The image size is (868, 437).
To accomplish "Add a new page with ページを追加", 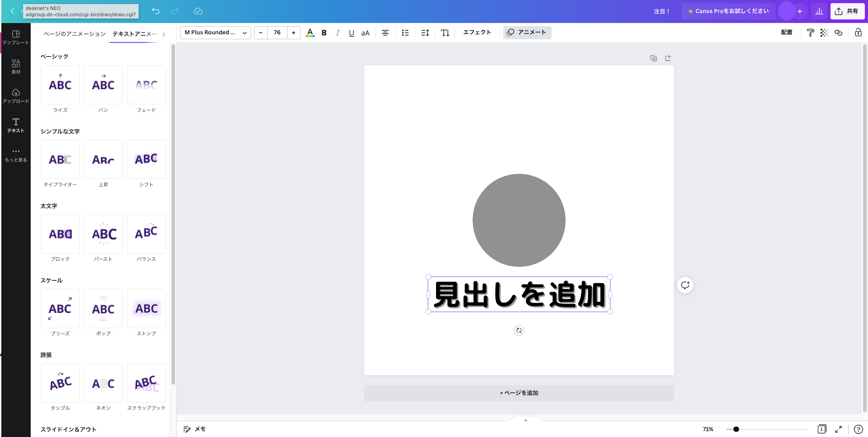I will [518, 393].
